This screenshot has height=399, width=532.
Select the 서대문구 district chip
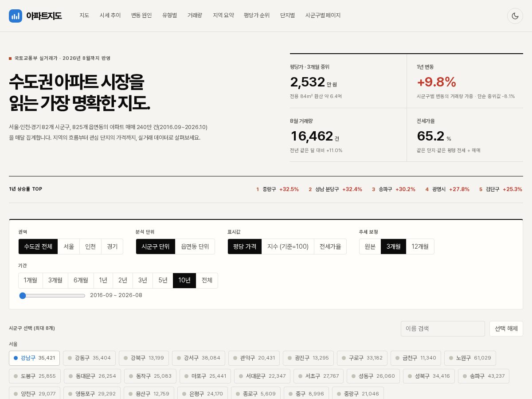click(262, 376)
